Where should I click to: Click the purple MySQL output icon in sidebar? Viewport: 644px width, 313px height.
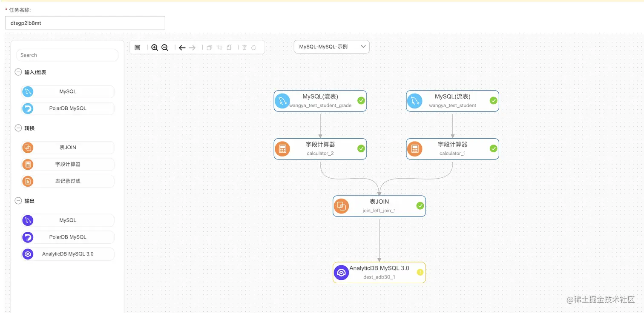(28, 220)
